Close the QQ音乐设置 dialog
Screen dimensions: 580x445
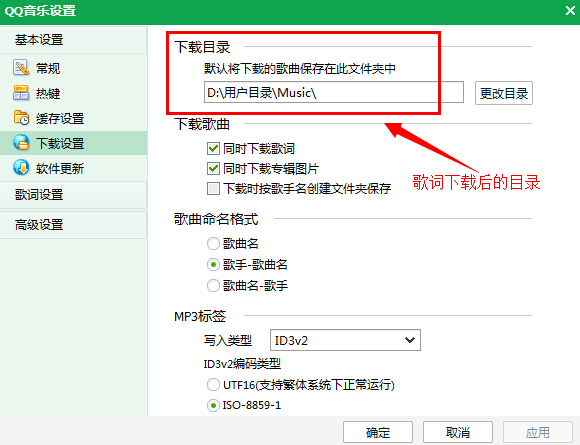pos(570,11)
